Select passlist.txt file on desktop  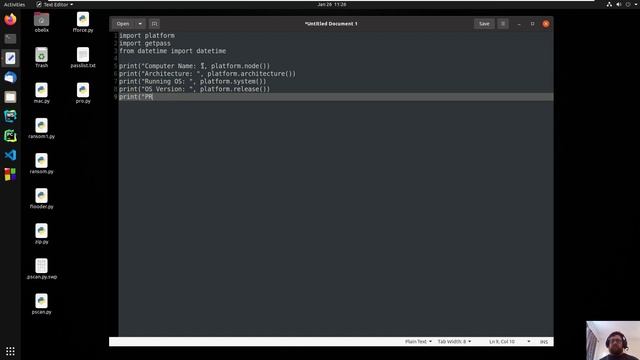(x=83, y=58)
